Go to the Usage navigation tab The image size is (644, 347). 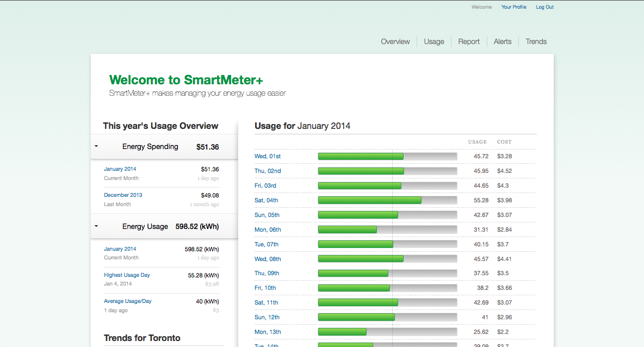[434, 41]
